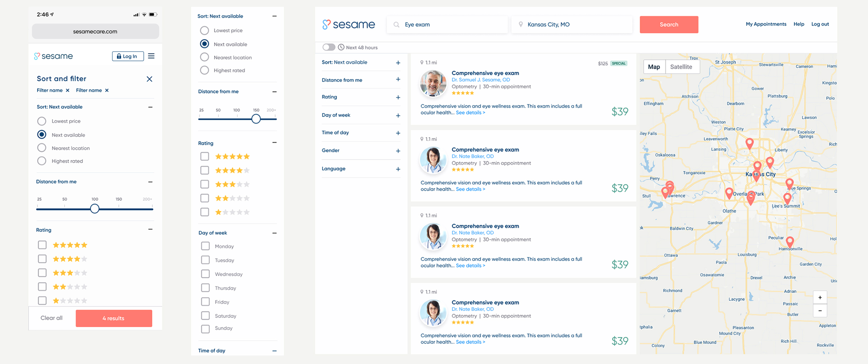This screenshot has width=868, height=364.
Task: Expand Day of week in desktop sidebar
Action: click(398, 116)
